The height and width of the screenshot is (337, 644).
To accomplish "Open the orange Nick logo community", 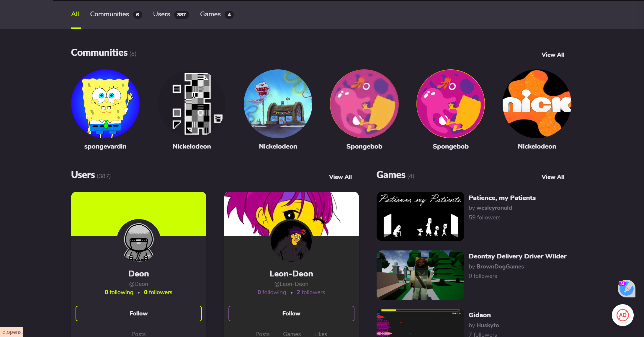I will [x=537, y=104].
